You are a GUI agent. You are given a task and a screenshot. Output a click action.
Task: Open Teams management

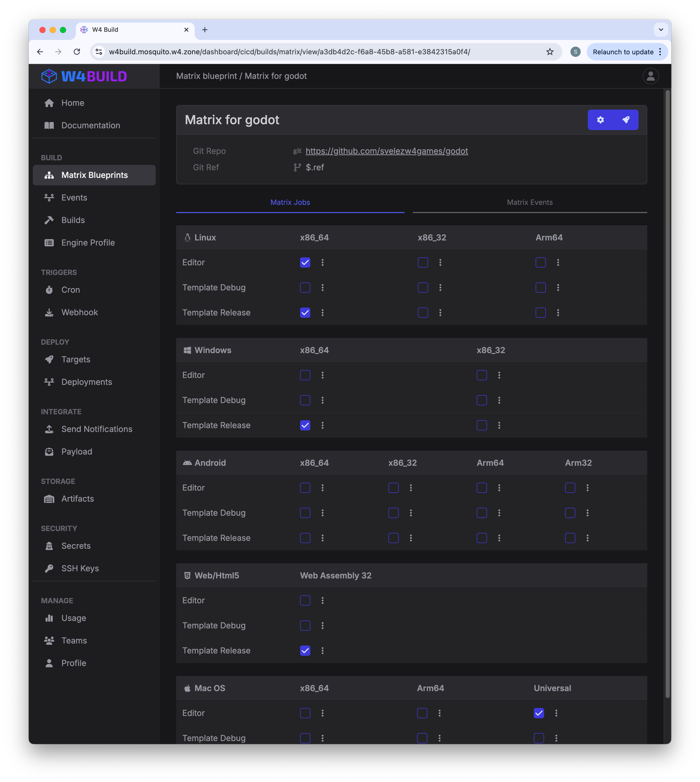tap(94, 640)
